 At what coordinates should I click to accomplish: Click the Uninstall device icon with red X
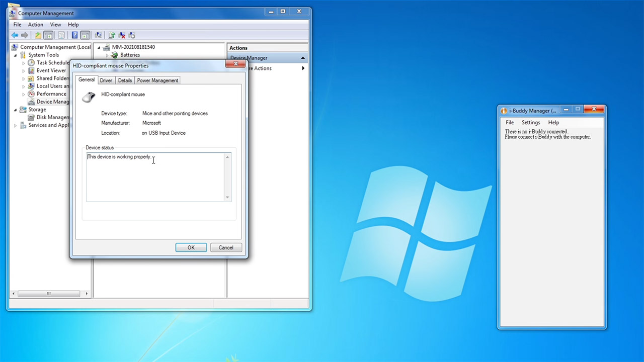point(122,35)
